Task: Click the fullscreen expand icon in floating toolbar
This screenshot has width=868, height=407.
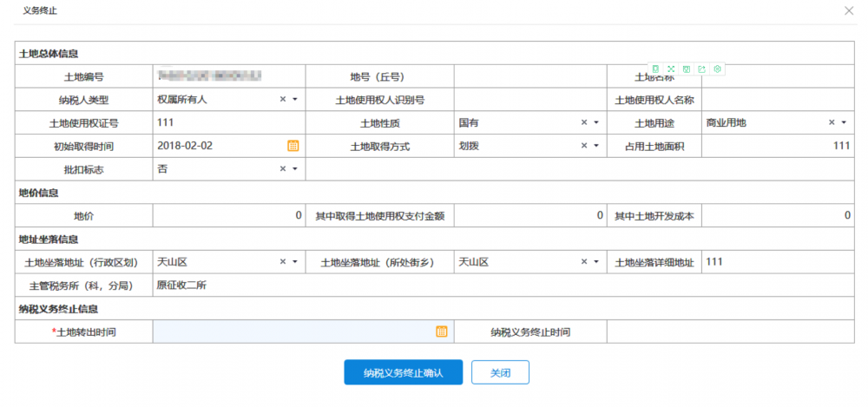Action: click(671, 69)
